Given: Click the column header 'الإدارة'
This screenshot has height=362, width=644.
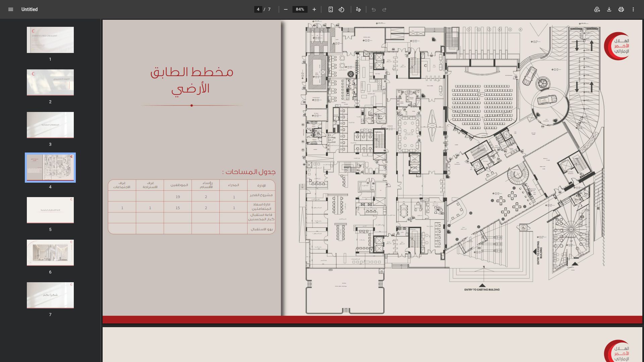Looking at the screenshot, I should [x=261, y=185].
